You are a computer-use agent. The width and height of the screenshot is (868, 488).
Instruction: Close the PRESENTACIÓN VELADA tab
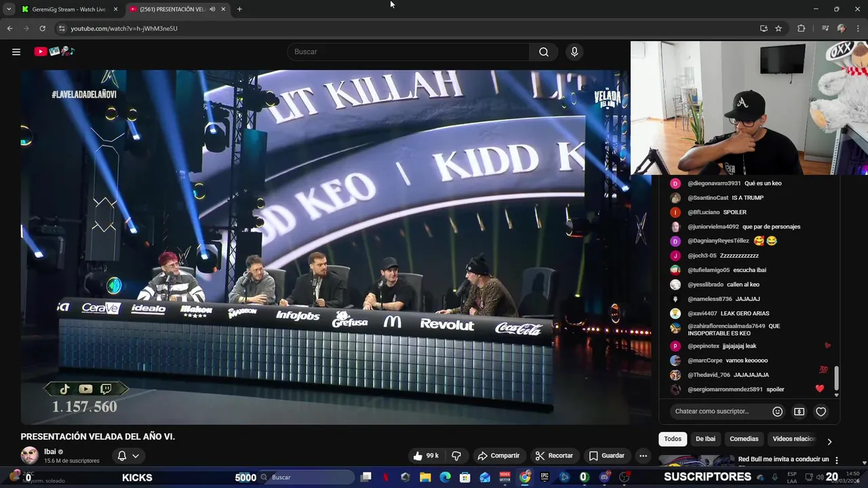click(x=223, y=9)
